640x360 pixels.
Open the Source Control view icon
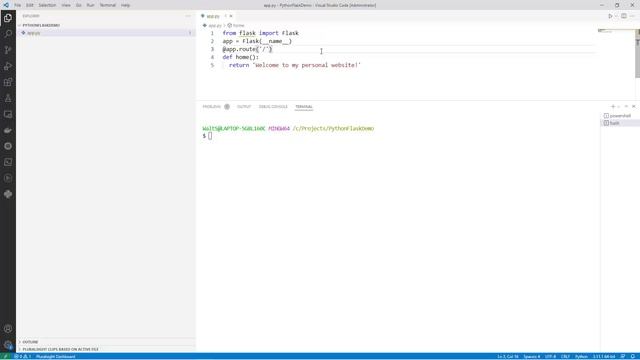[x=8, y=50]
